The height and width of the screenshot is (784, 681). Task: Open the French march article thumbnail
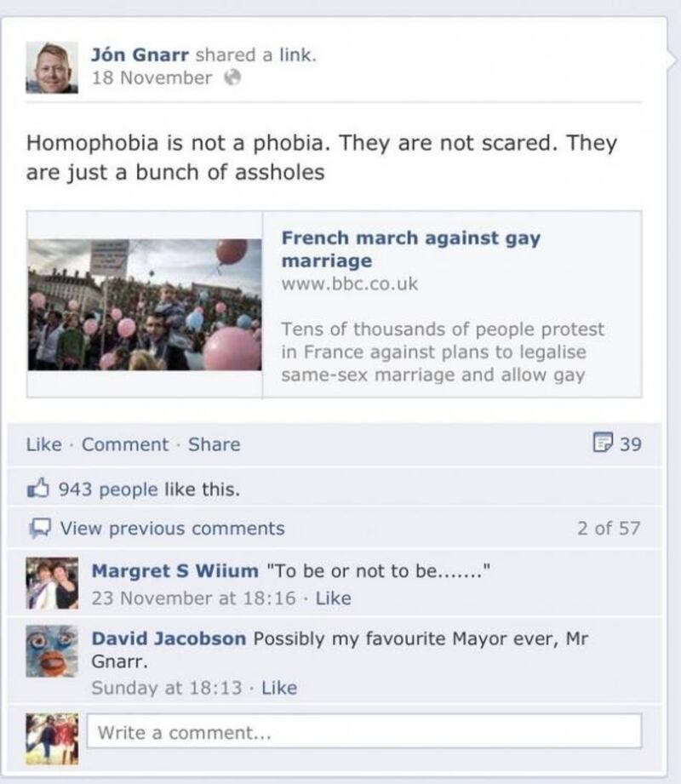(x=145, y=305)
